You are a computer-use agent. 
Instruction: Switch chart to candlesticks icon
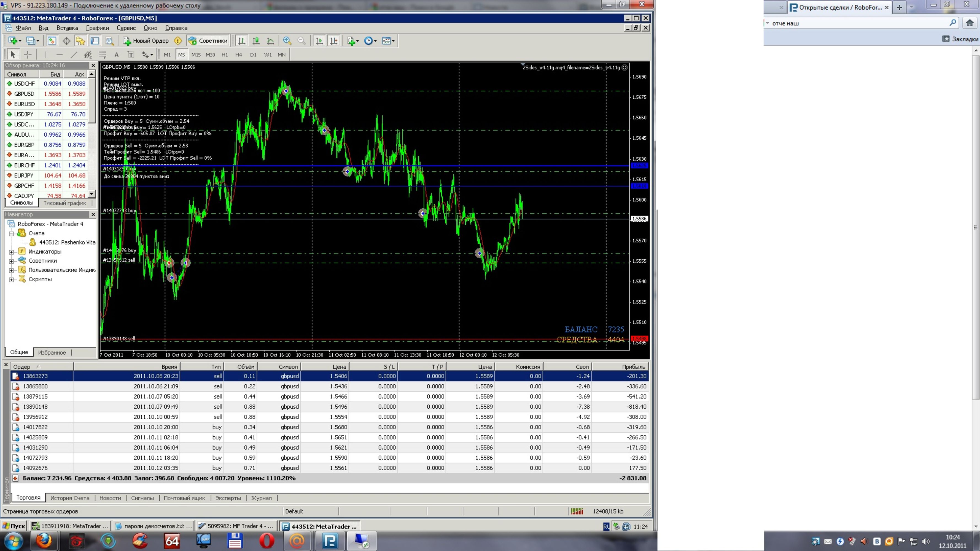[x=256, y=41]
